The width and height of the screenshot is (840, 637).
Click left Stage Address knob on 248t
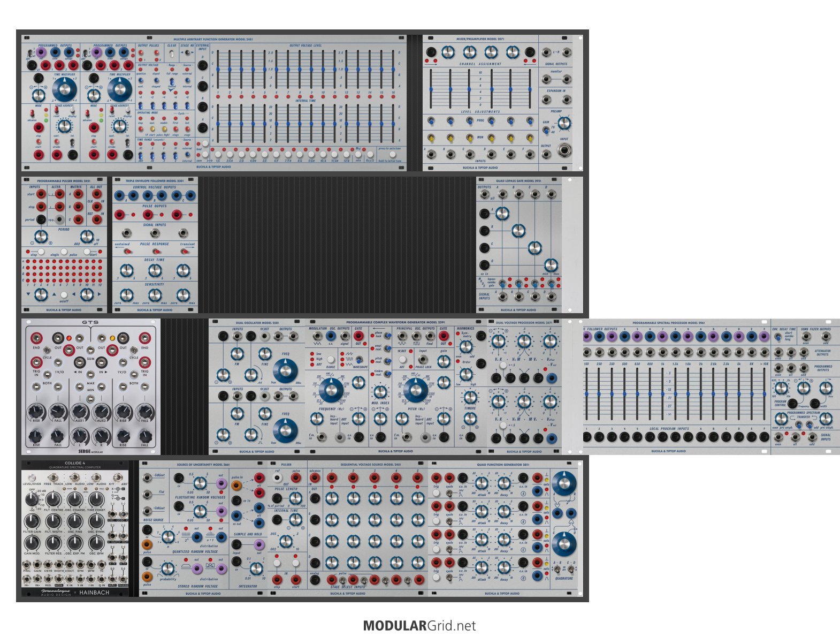pyautogui.click(x=64, y=126)
